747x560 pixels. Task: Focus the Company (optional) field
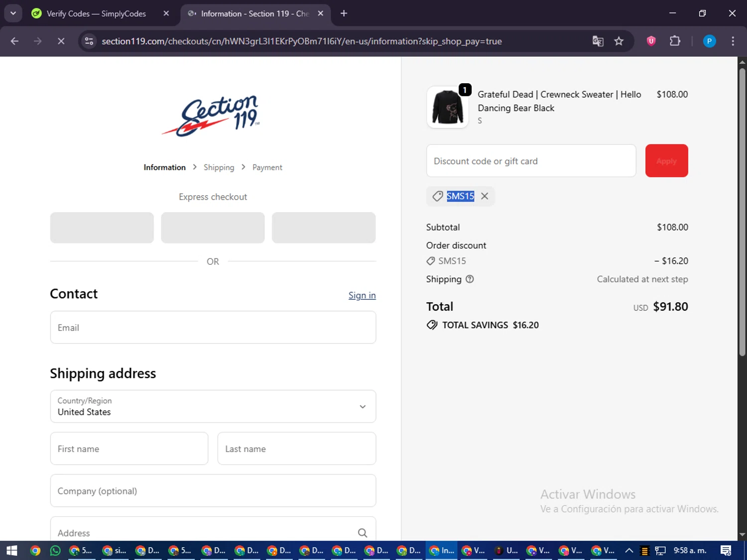(x=213, y=491)
